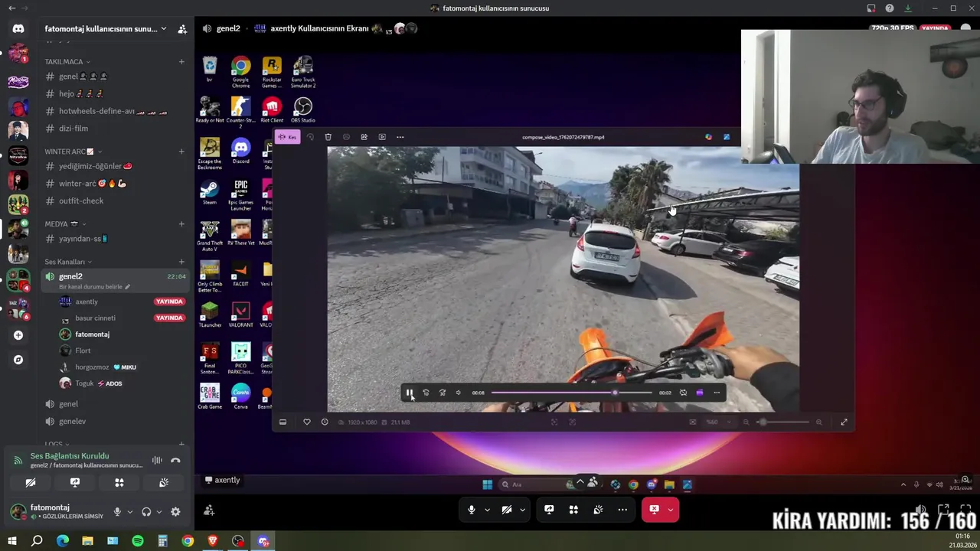Screen dimensions: 980x551
Task: Stop watching stream with red button
Action: pyautogui.click(x=654, y=510)
